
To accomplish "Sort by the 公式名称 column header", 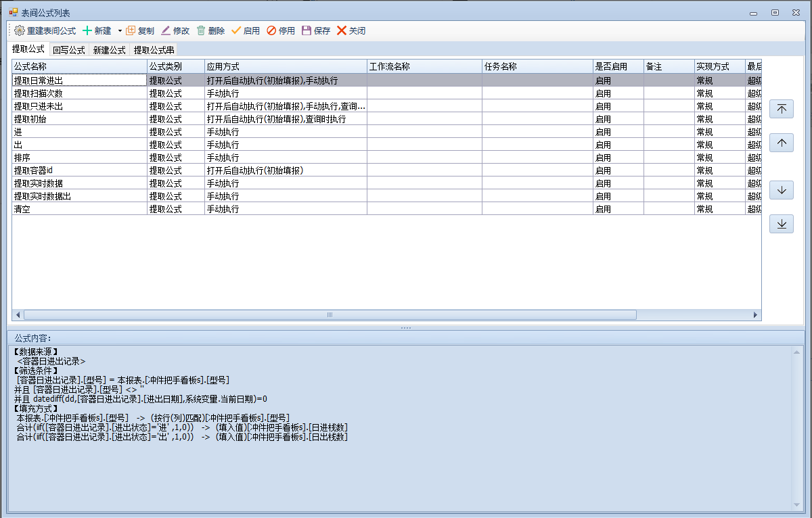I will click(79, 66).
